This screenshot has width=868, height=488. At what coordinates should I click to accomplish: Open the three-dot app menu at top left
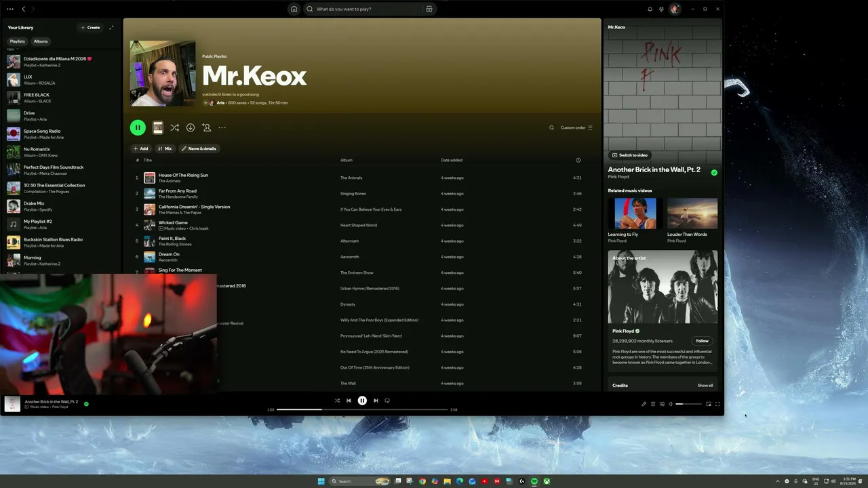[9, 9]
